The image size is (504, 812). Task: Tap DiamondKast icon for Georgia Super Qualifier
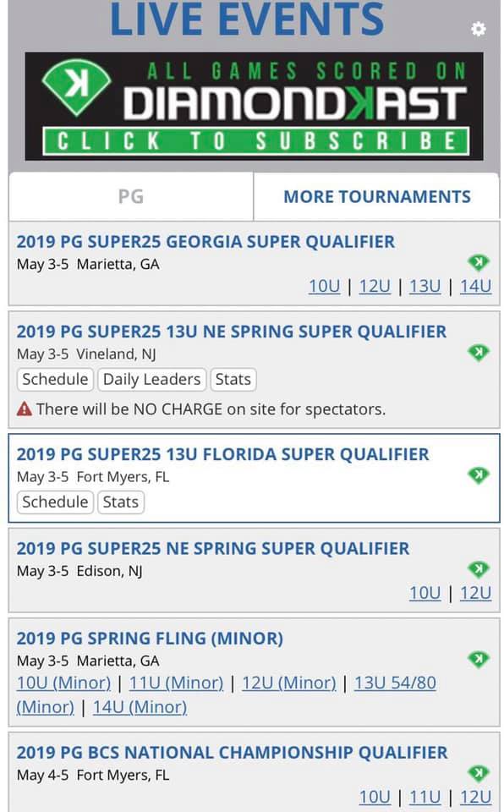(478, 262)
